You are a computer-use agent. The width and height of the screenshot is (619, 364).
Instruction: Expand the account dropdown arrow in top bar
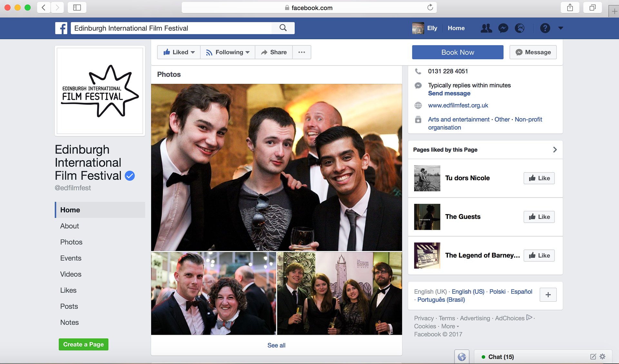tap(561, 28)
